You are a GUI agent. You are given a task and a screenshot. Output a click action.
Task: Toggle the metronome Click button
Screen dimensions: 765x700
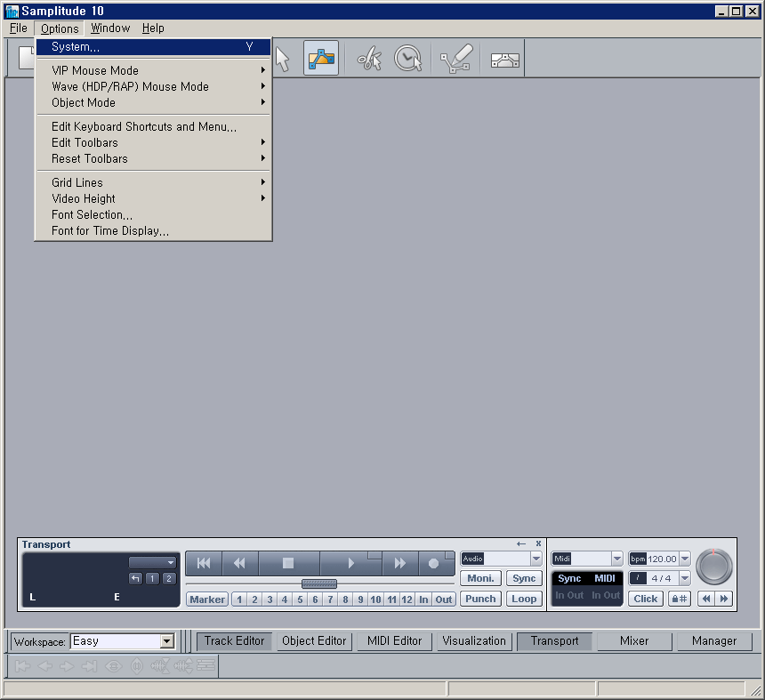coord(646,599)
